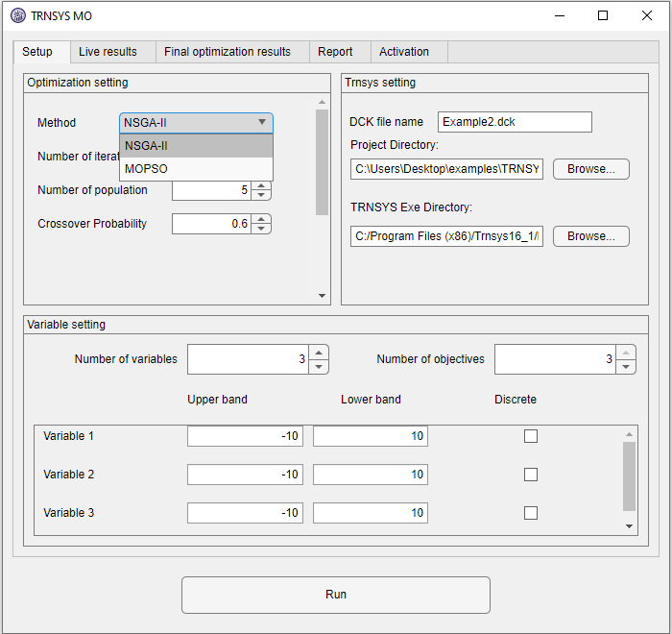Browse for the Project Directory
Image resolution: width=672 pixels, height=634 pixels.
pos(590,169)
